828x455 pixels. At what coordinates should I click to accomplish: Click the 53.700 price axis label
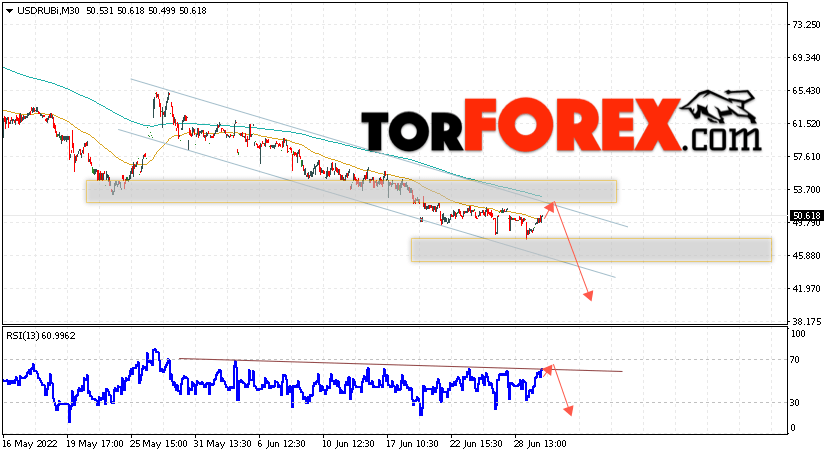click(806, 189)
